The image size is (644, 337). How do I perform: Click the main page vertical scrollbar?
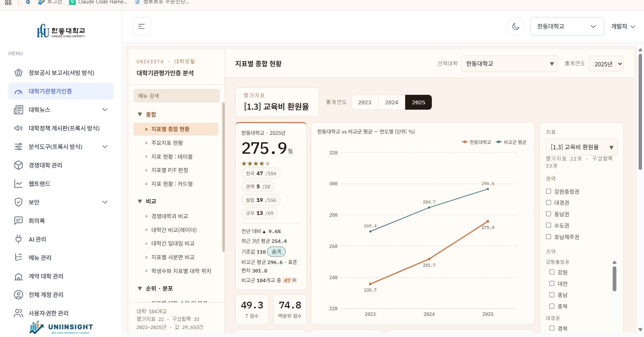point(640,112)
